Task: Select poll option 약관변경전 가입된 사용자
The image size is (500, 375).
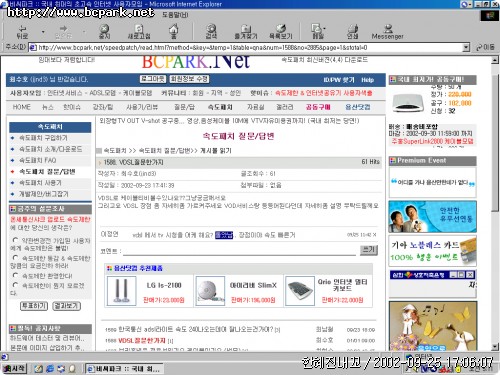Action: (x=15, y=240)
